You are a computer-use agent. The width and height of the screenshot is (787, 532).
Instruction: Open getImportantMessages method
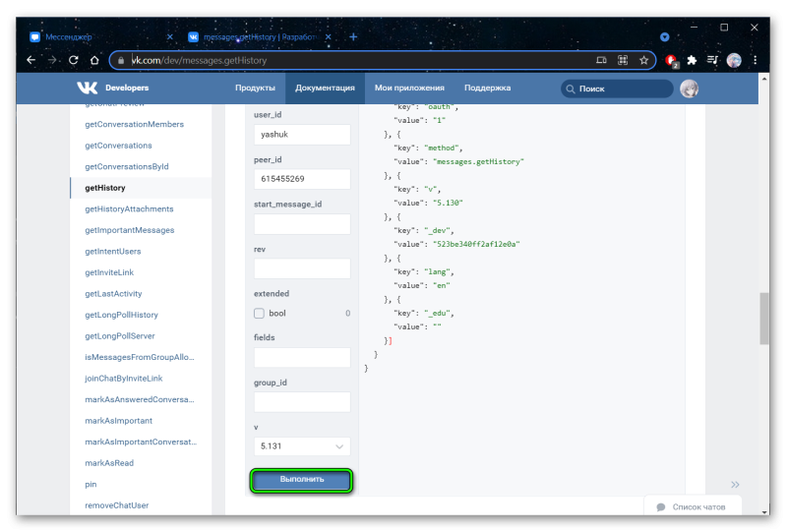pyautogui.click(x=130, y=230)
